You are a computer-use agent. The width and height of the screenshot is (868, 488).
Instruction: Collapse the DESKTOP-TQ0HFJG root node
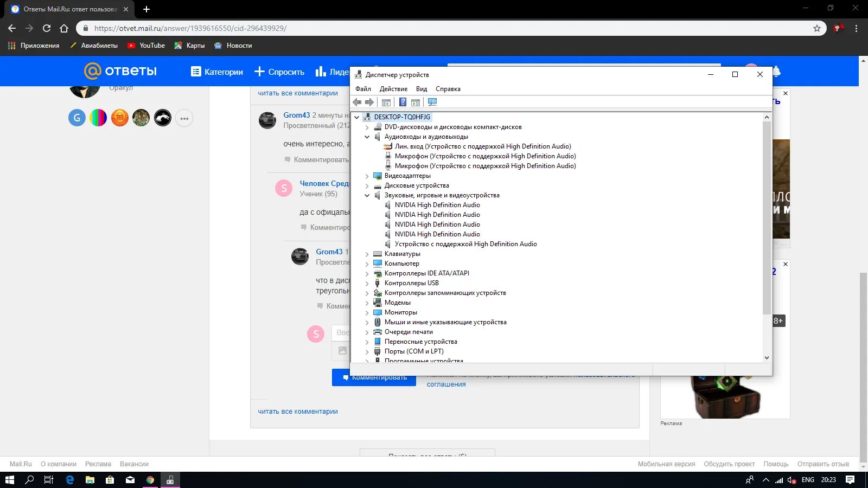[x=356, y=117]
